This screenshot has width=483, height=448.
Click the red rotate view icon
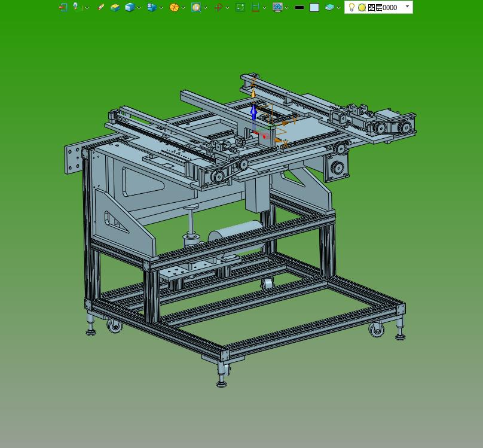tap(218, 7)
